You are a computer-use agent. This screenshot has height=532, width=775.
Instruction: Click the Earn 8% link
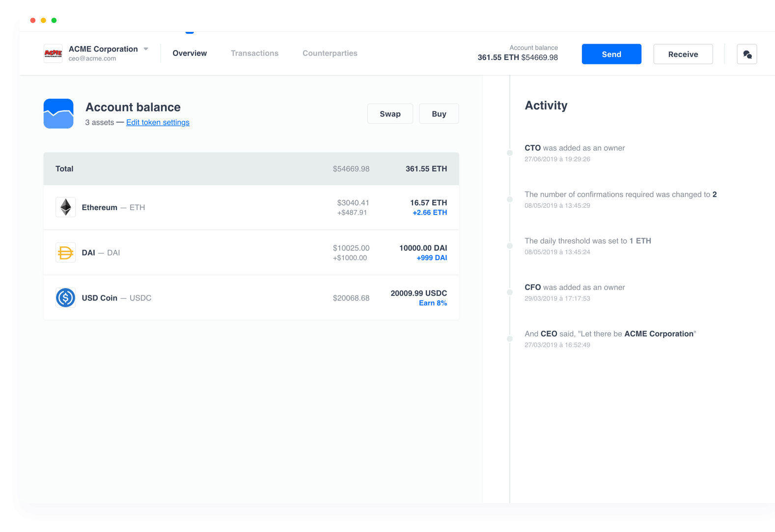coord(433,303)
